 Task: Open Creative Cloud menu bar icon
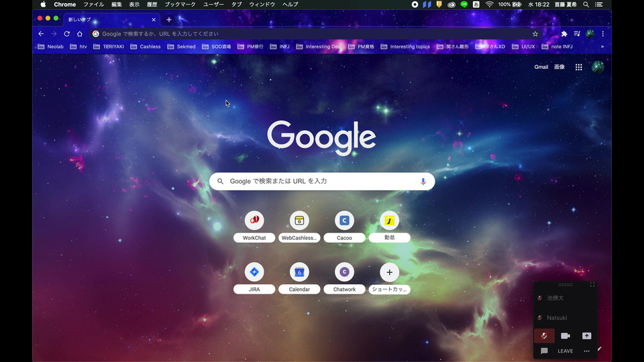coord(451,5)
